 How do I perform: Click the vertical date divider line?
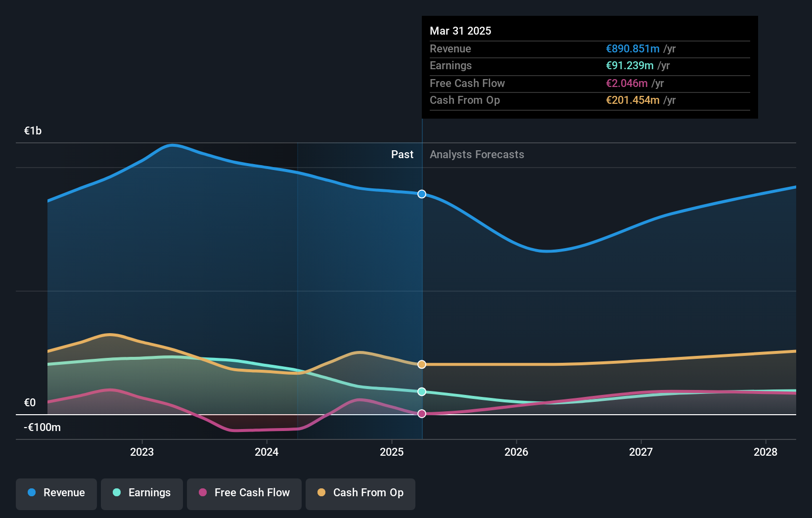pos(422,297)
